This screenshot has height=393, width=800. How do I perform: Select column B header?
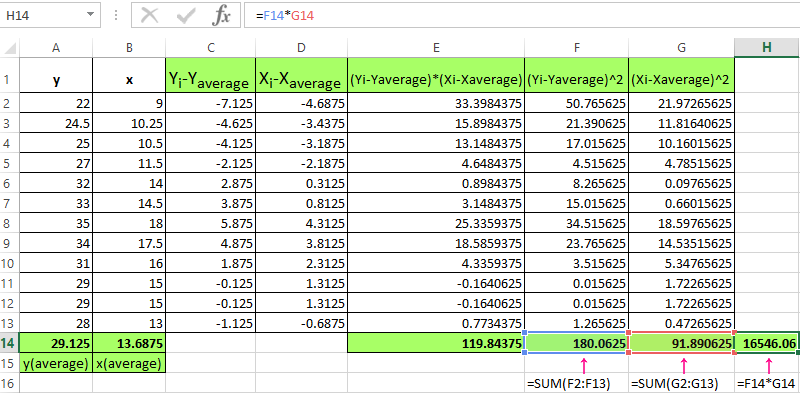(x=129, y=48)
